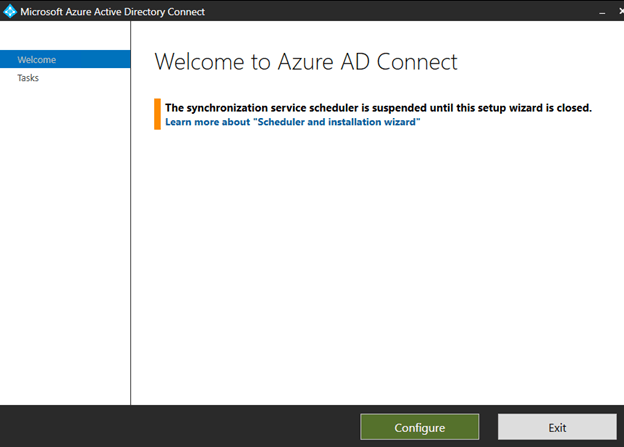Click the quoted "Scheduler and installation wizard" text
624x447 pixels.
pyautogui.click(x=337, y=121)
